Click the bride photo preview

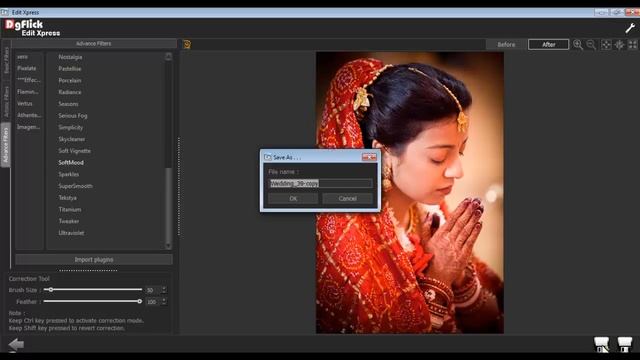410,192
